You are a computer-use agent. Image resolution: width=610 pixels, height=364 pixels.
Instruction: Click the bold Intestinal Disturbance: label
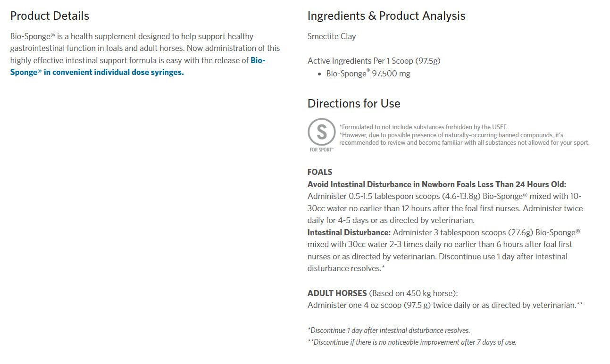pyautogui.click(x=349, y=232)
